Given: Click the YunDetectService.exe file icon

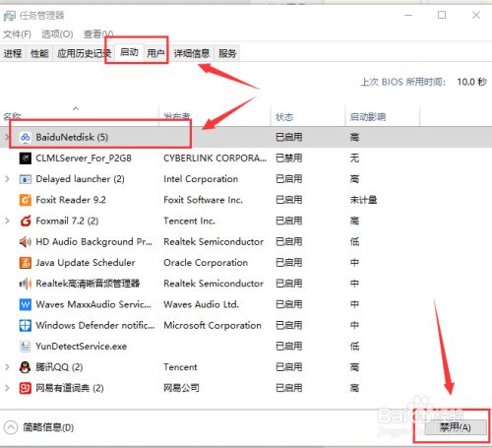Looking at the screenshot, I should click(x=26, y=347).
